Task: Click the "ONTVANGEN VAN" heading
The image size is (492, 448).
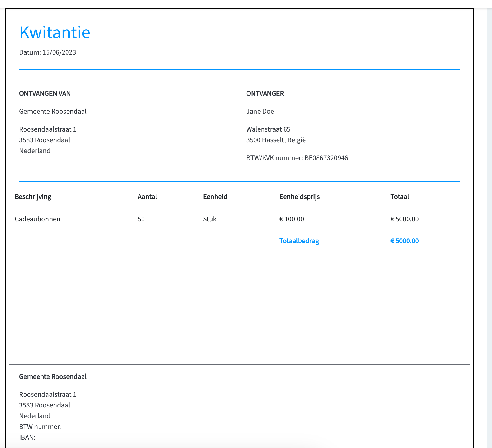Action: [x=45, y=94]
